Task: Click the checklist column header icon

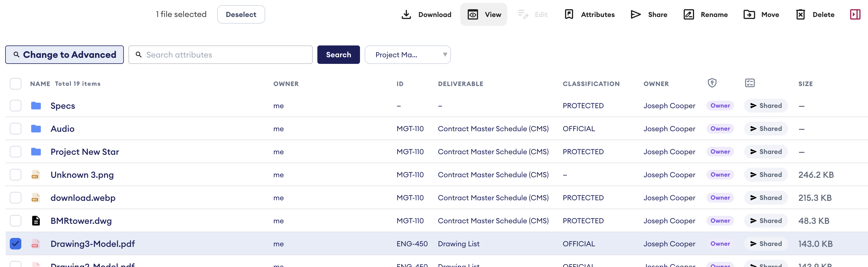Action: point(750,83)
